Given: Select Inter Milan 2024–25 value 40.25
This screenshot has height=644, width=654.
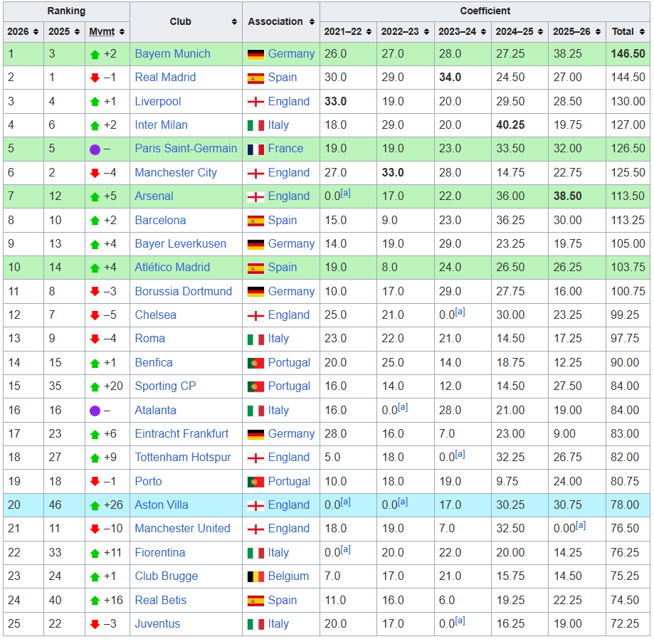Looking at the screenshot, I should click(510, 125).
